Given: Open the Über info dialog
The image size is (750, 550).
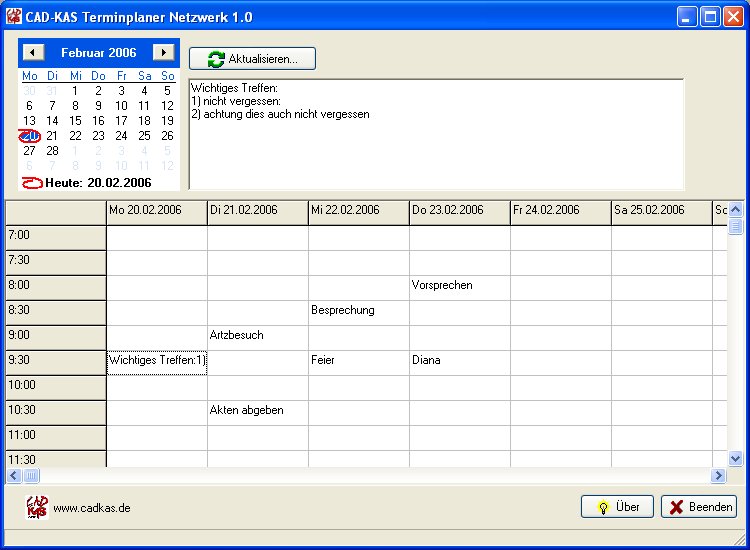Looking at the screenshot, I should pos(616,507).
